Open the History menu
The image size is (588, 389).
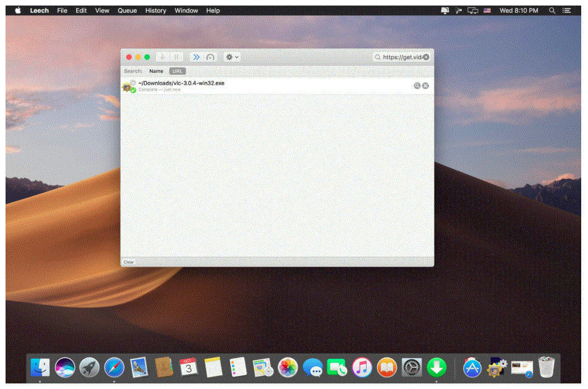tap(155, 11)
